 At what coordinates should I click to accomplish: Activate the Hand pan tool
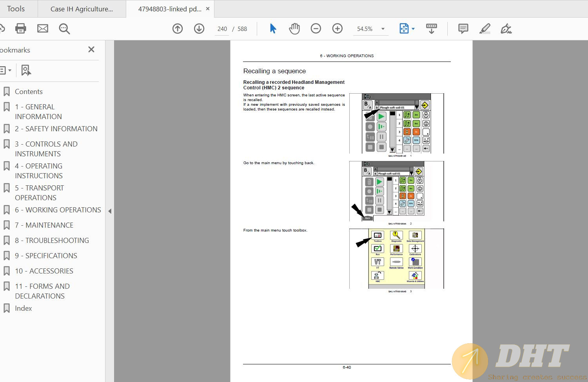tap(294, 29)
